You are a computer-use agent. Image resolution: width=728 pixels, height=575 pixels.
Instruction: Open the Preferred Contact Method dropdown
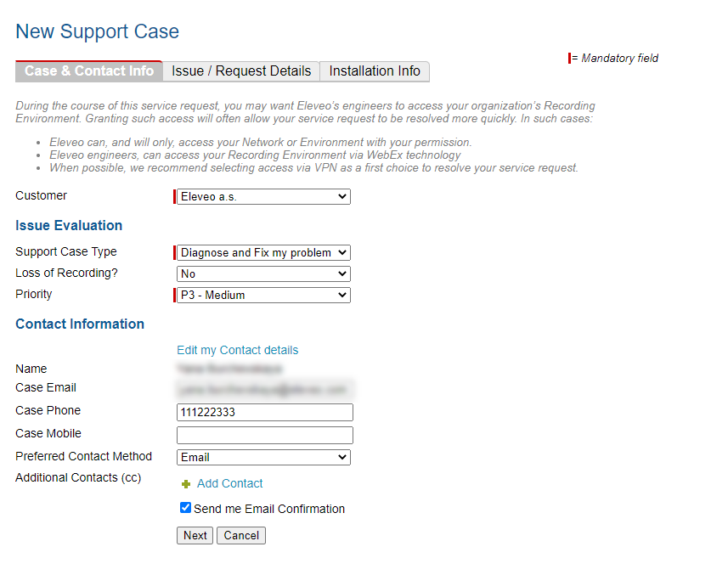pos(263,457)
